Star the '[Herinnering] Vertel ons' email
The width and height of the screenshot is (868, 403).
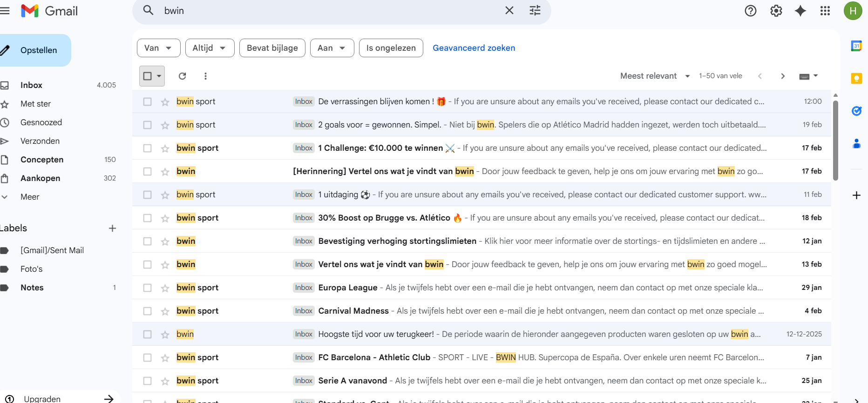tap(165, 171)
